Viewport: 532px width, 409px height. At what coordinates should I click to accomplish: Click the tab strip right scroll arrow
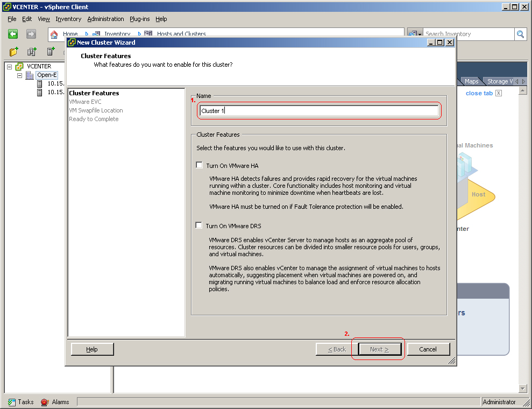(523, 81)
